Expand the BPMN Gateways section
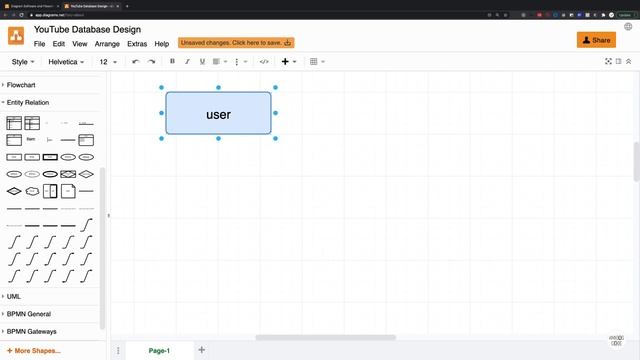The height and width of the screenshot is (360, 640). [31, 331]
